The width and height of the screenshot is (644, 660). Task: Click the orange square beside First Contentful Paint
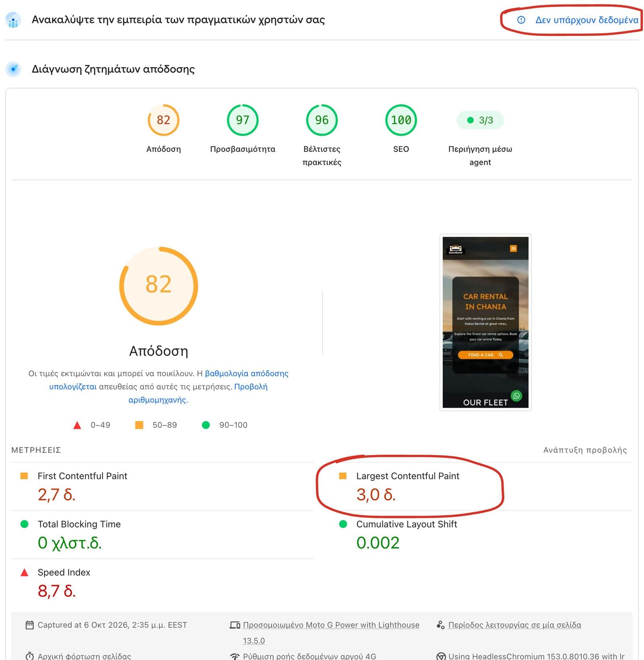pyautogui.click(x=24, y=476)
